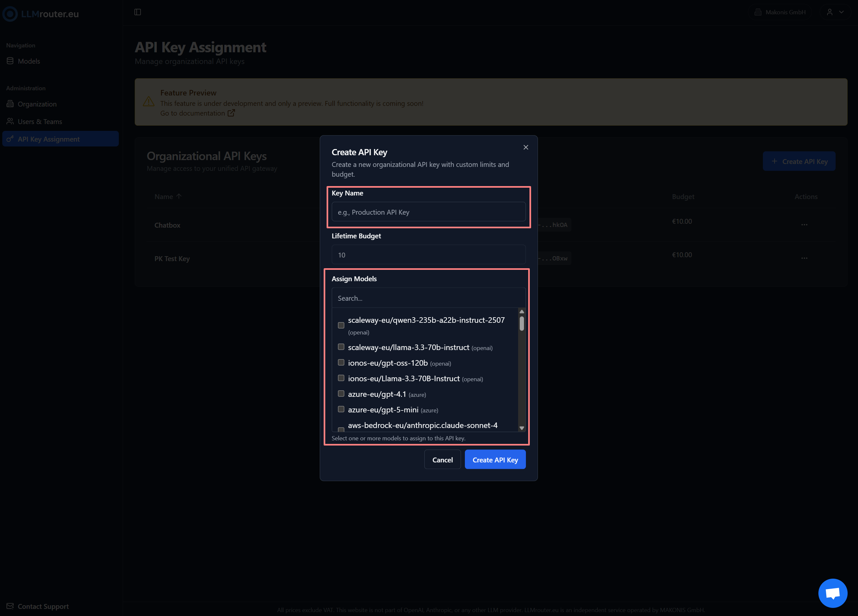The height and width of the screenshot is (616, 858).
Task: Enable the azure-eu/gpt-5-mini checkbox
Action: (341, 409)
